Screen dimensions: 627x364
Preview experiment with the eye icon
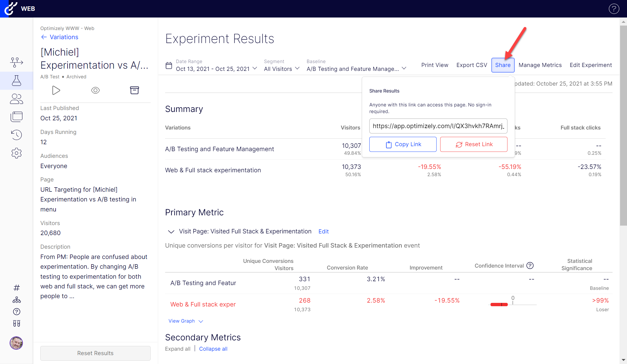click(95, 90)
